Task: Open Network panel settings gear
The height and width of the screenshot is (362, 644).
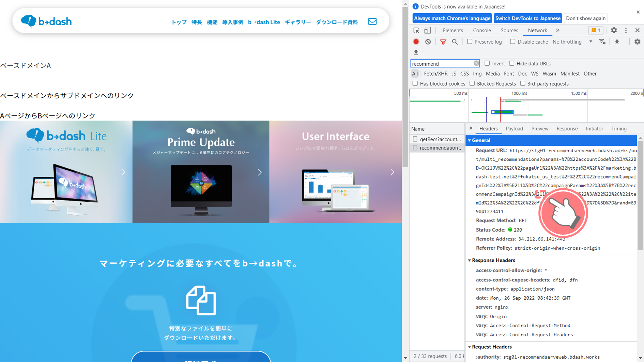Action: click(x=637, y=42)
